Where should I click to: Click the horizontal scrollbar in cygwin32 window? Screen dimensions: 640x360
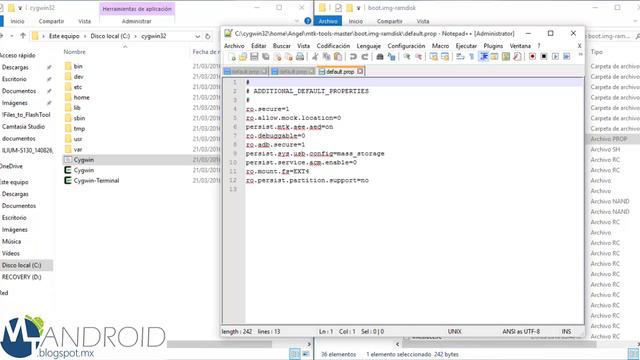(x=219, y=344)
